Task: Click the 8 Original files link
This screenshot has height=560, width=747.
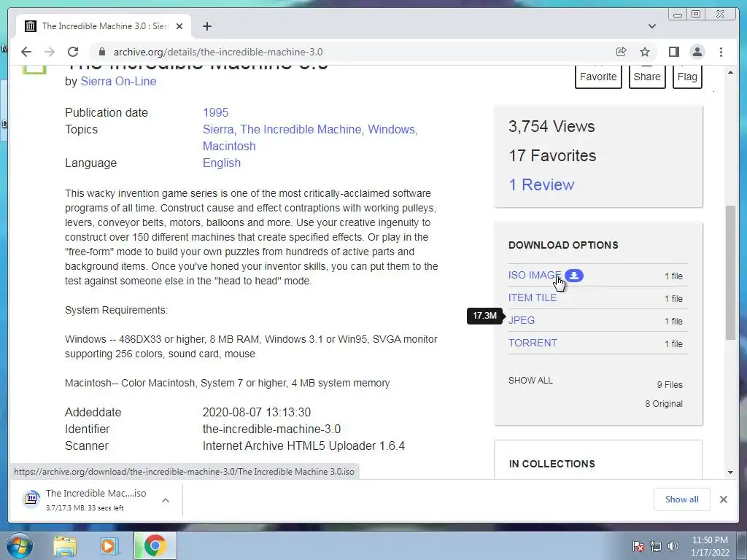Action: (664, 404)
